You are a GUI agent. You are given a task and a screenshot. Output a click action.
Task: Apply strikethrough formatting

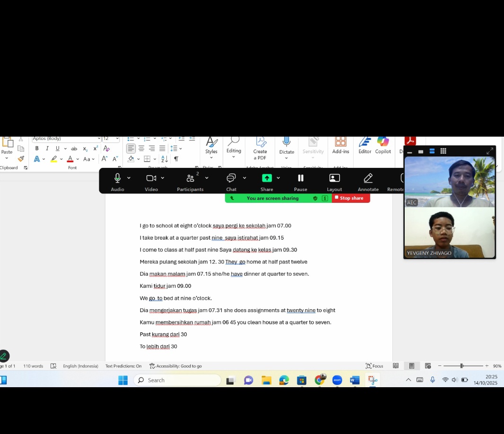click(74, 148)
